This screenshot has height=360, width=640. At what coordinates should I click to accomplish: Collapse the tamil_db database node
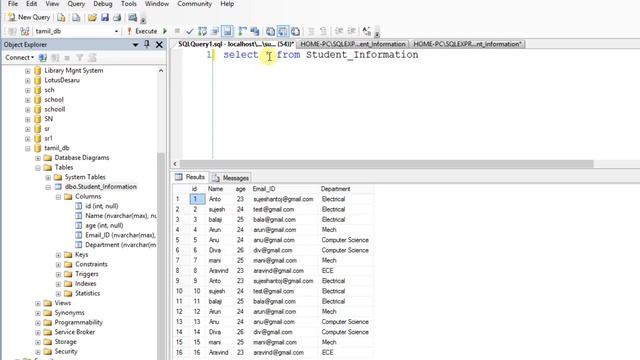pos(27,148)
